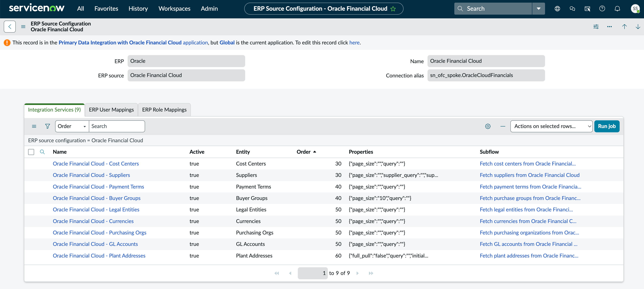Click the Subflow column header

[x=489, y=152]
